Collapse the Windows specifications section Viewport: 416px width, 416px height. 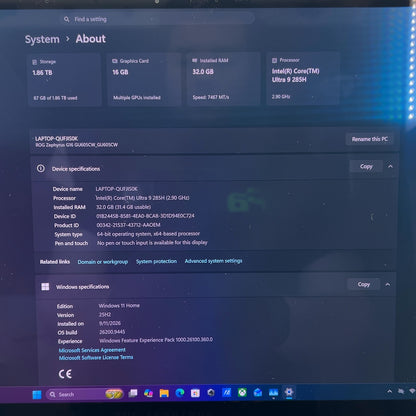(388, 284)
